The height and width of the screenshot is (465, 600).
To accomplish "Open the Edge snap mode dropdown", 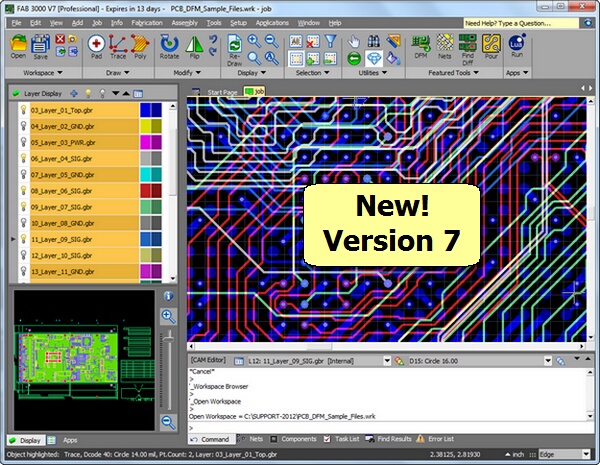I will [x=585, y=454].
